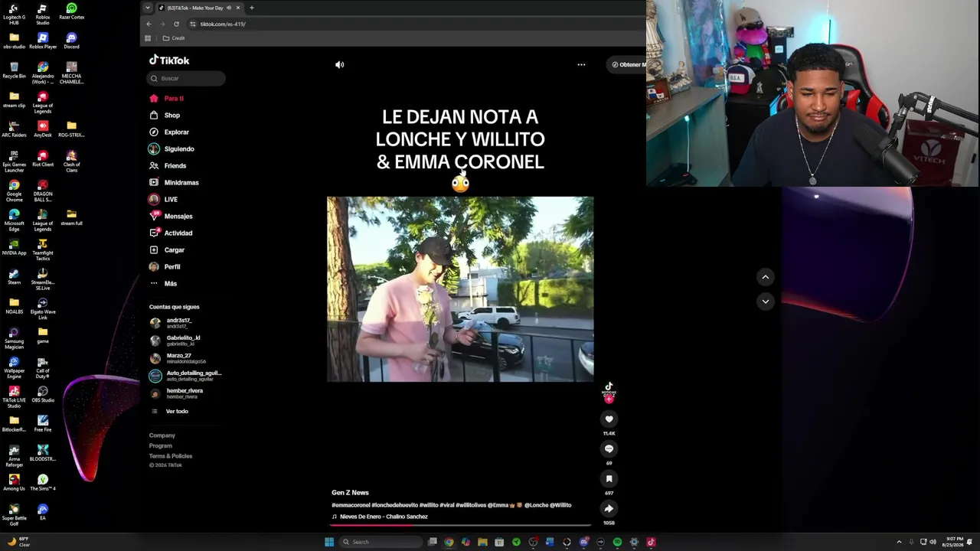
Task: Go to the previous video with up chevron
Action: coord(765,277)
